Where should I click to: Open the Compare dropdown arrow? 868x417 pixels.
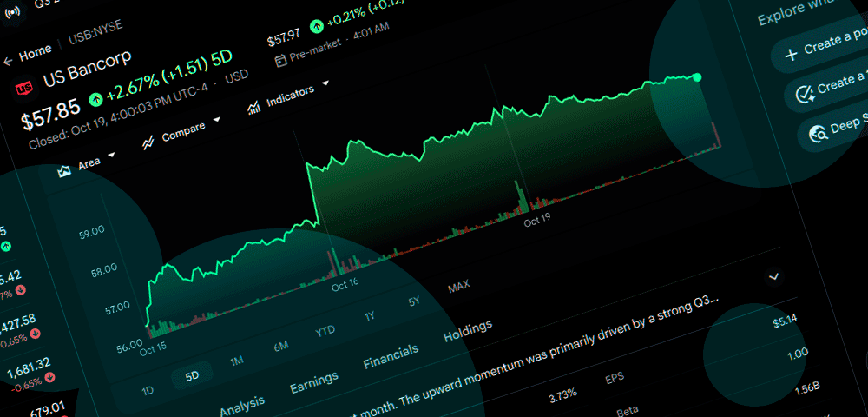pos(217,119)
